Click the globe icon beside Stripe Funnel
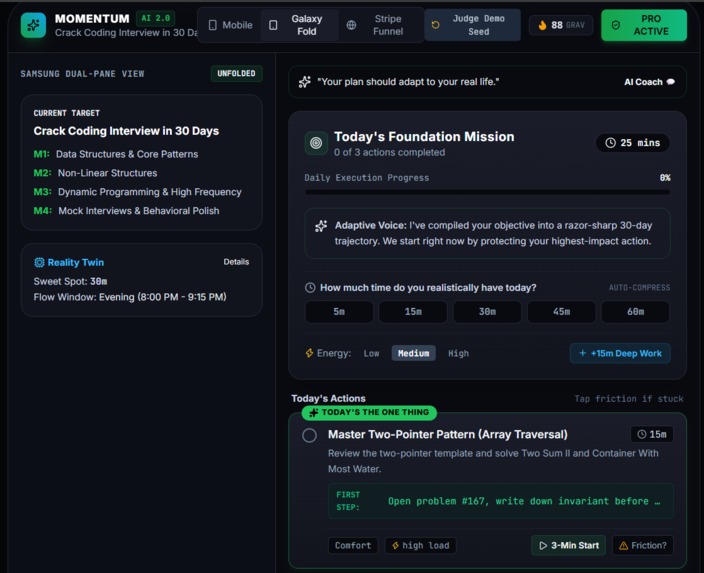This screenshot has width=704, height=573. coord(352,25)
